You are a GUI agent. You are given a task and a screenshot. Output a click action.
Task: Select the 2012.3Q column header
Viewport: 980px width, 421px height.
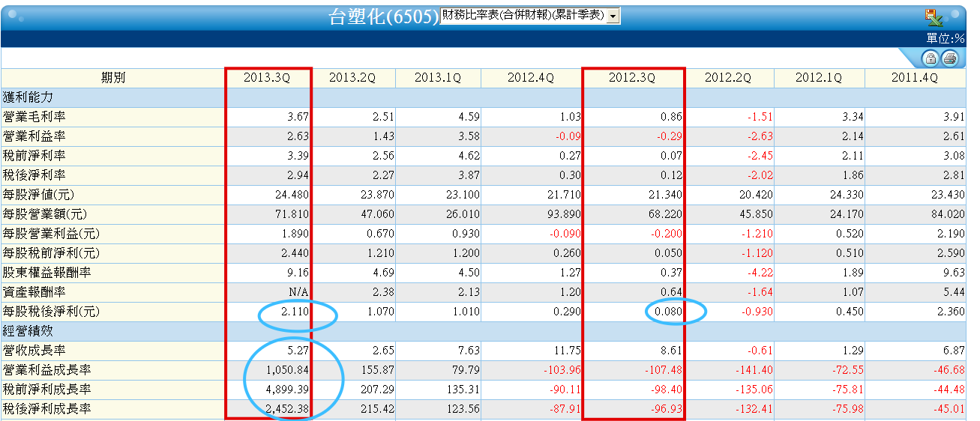631,78
